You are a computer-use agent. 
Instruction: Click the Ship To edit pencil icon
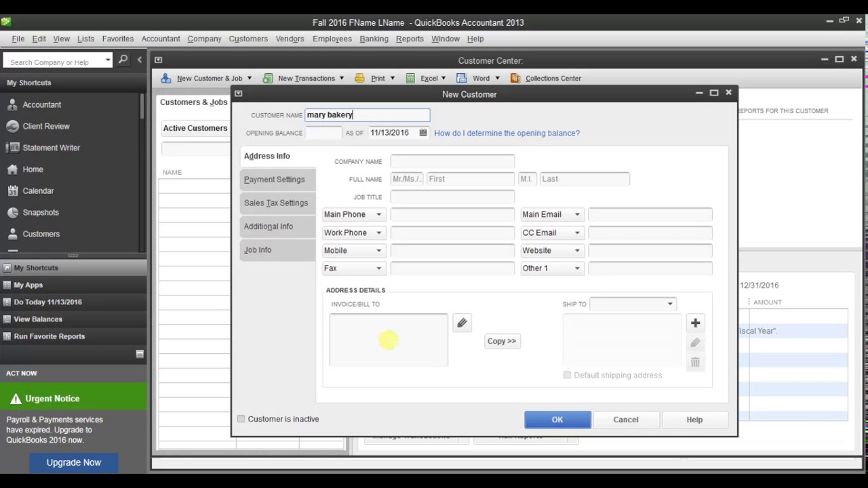(695, 343)
